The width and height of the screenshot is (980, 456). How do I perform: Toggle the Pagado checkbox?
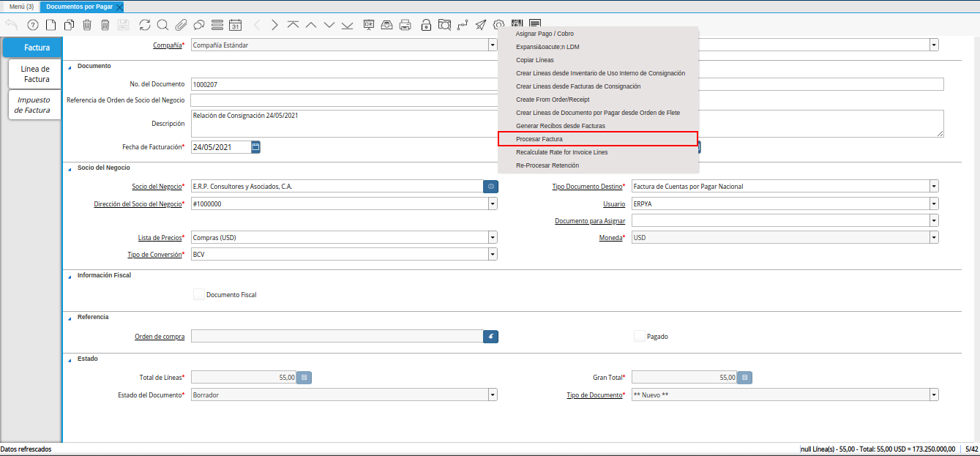639,336
